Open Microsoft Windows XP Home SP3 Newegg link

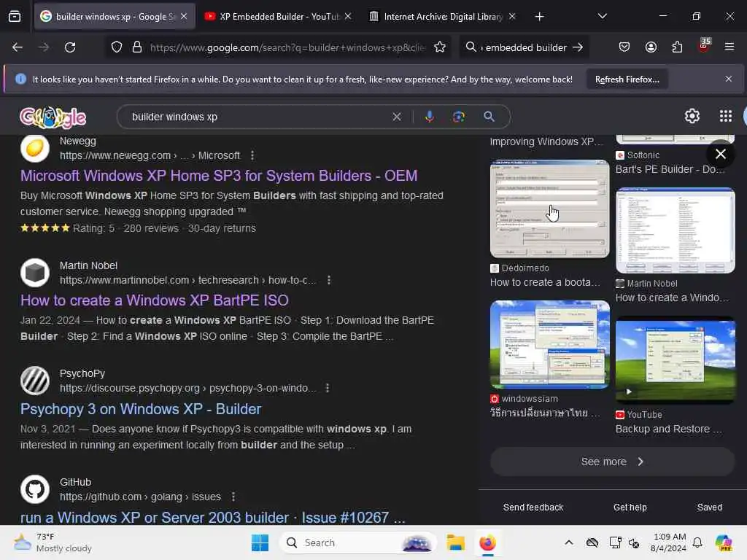pos(219,176)
